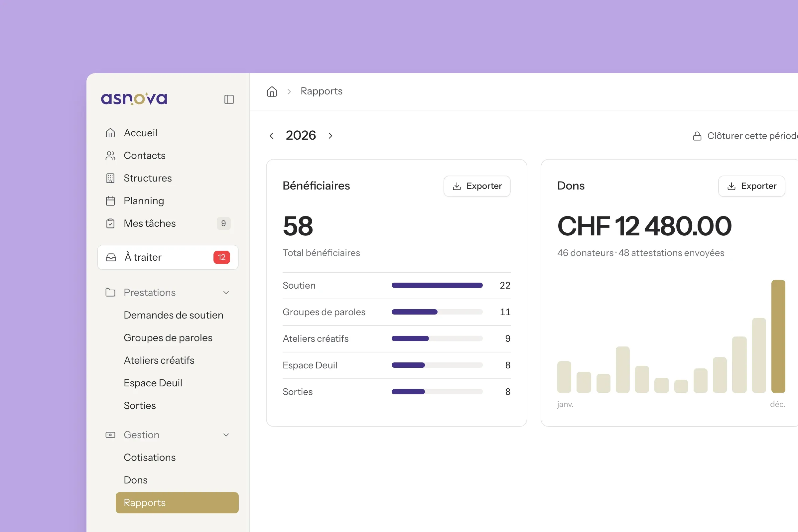Screen dimensions: 798x532
Task: Select the Rapports item in sidebar
Action: tap(177, 502)
